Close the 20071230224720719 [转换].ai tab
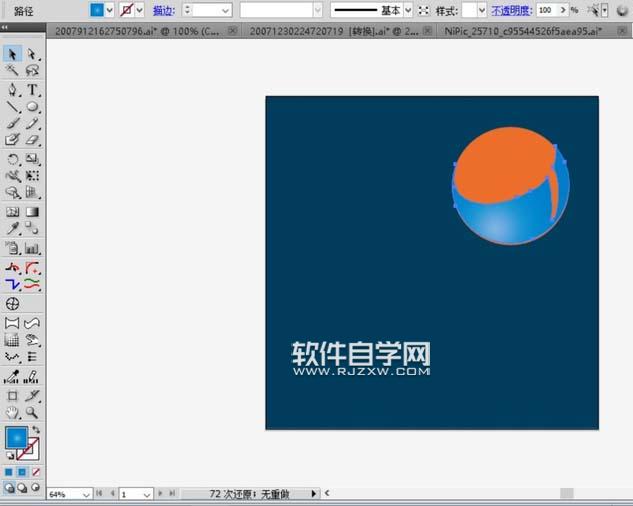The image size is (633, 506). [428, 31]
